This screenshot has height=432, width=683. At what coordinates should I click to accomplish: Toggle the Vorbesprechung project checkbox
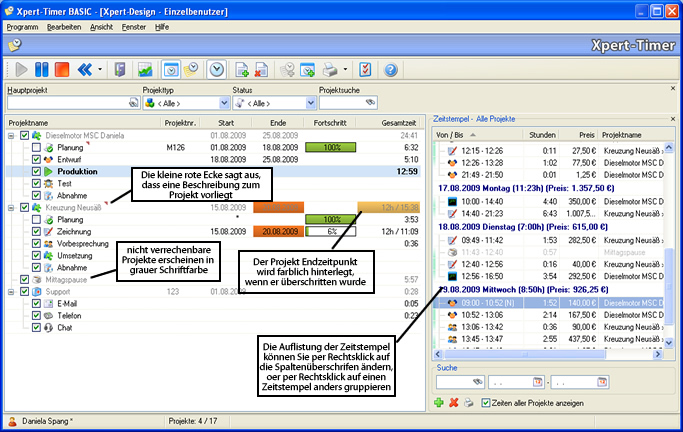pyautogui.click(x=36, y=243)
